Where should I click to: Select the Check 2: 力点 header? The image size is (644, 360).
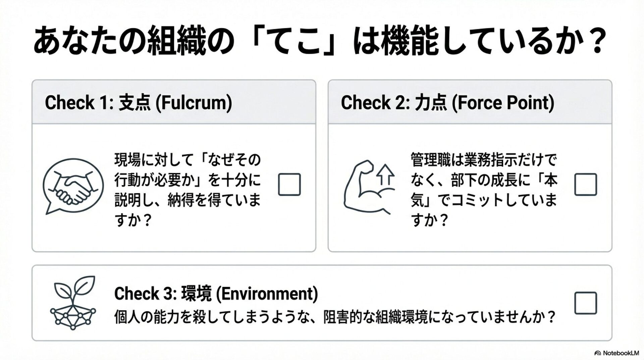click(x=447, y=102)
